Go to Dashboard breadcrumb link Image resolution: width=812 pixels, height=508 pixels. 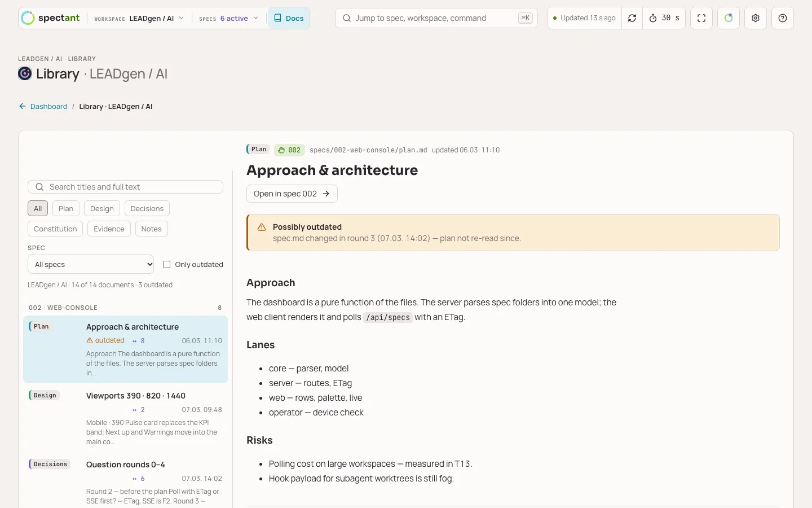[48, 106]
